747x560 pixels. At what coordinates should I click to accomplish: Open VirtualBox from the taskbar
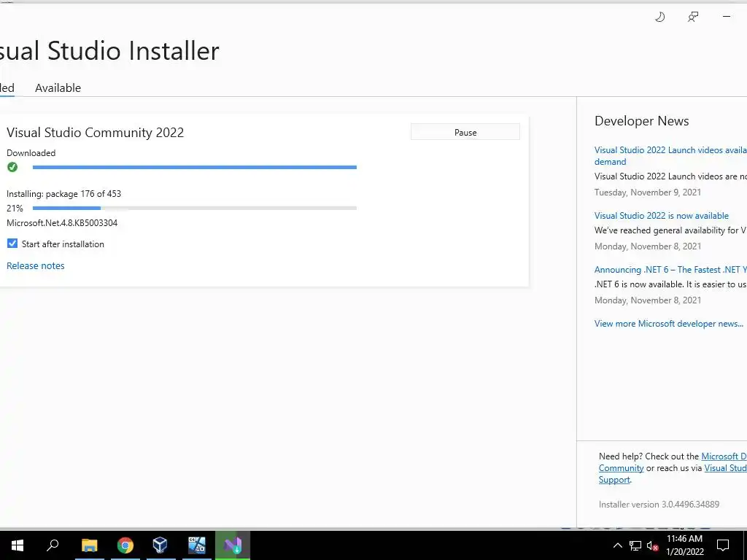[x=160, y=545]
